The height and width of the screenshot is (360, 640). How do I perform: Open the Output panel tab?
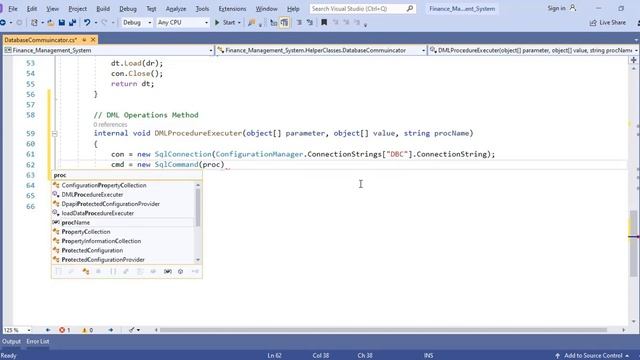(x=11, y=341)
